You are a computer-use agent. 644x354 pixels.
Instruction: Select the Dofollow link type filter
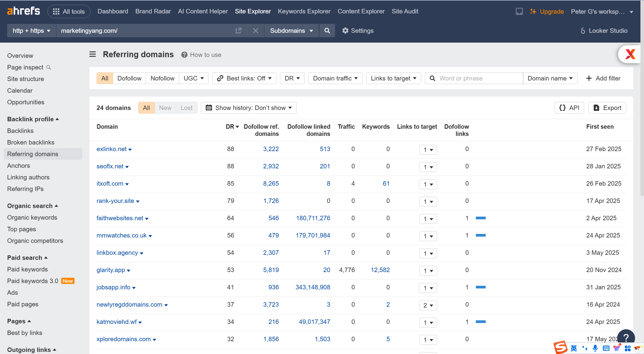pos(129,78)
